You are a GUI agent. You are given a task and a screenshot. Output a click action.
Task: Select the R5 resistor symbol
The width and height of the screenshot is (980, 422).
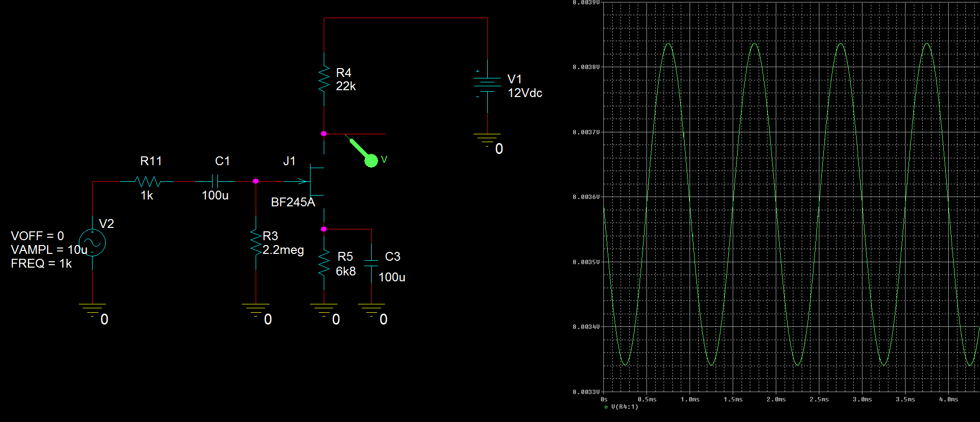(324, 263)
